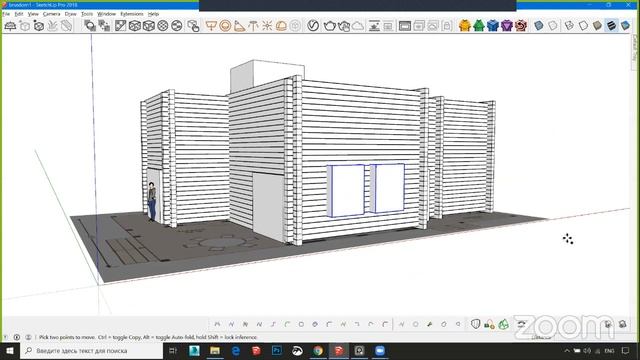Open the View menu
The image size is (640, 360).
pos(33,14)
